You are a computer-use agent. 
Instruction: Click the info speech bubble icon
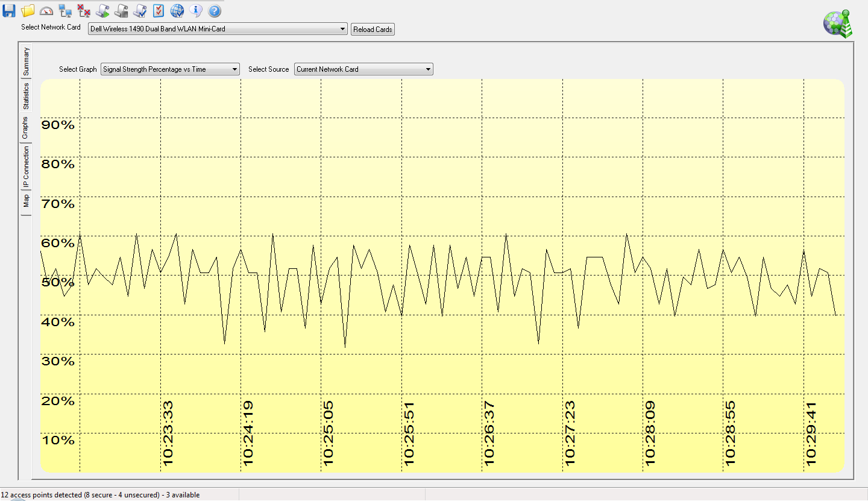coord(195,10)
